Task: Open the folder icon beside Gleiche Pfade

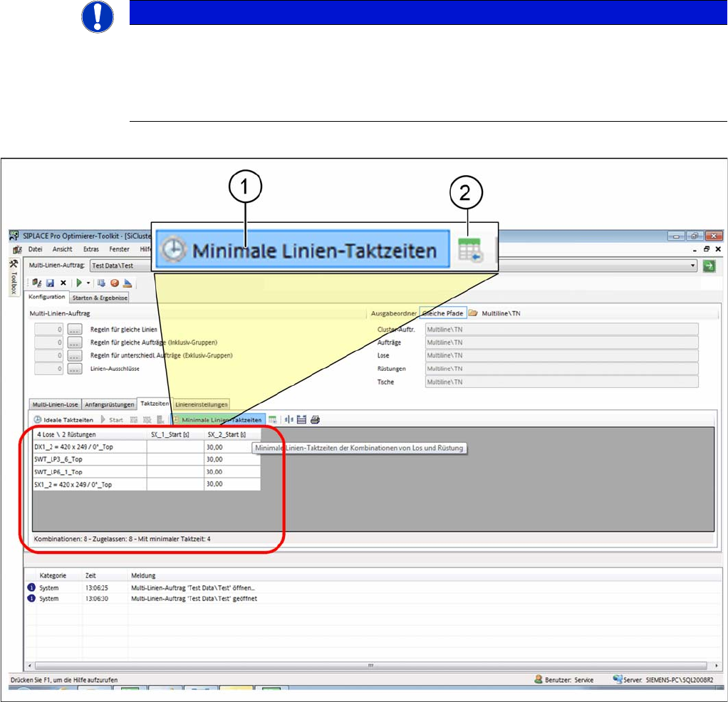Action: [473, 313]
